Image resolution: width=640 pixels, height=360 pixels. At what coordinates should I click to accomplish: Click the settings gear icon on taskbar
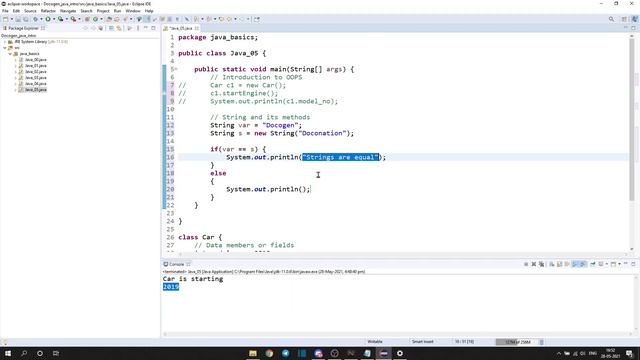pyautogui.click(x=400, y=353)
